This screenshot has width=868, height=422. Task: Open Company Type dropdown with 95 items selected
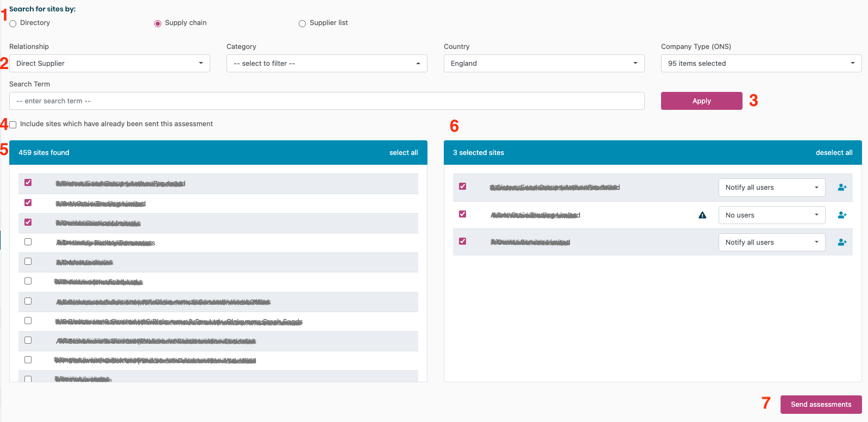(761, 64)
